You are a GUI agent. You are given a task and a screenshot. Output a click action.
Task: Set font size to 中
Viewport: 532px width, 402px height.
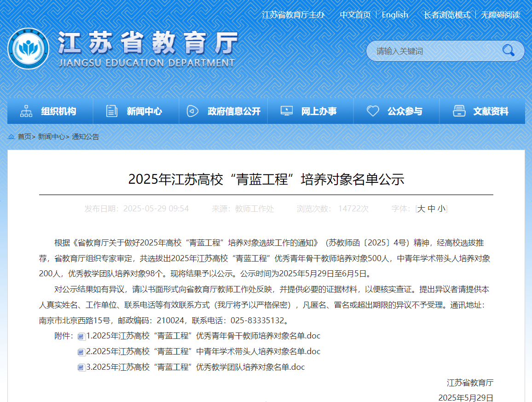pyautogui.click(x=431, y=209)
